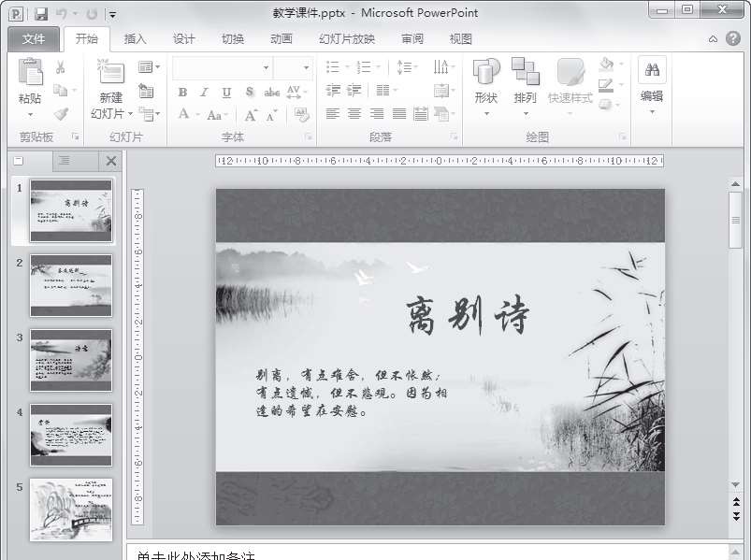
Task: Open the Shapes gallery icon
Action: 485,73
